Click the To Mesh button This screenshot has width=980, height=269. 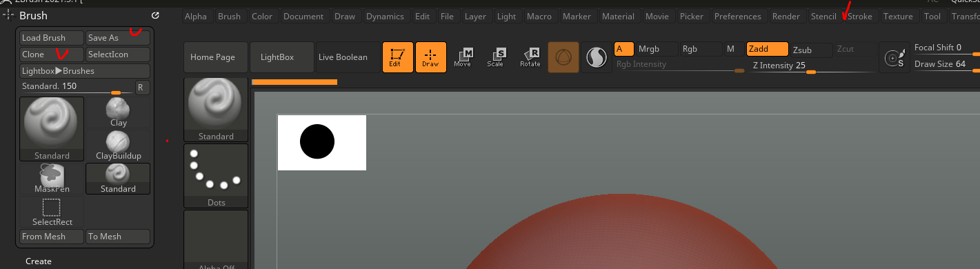click(118, 237)
